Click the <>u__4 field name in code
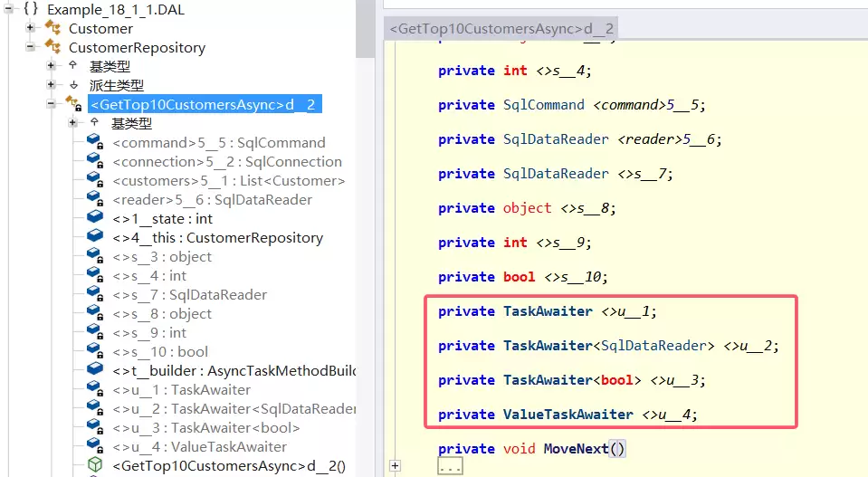This screenshot has width=868, height=477. coord(667,415)
